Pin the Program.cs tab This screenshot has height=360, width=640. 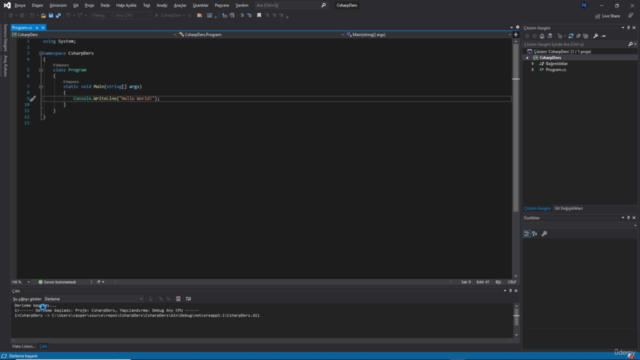pyautogui.click(x=37, y=27)
